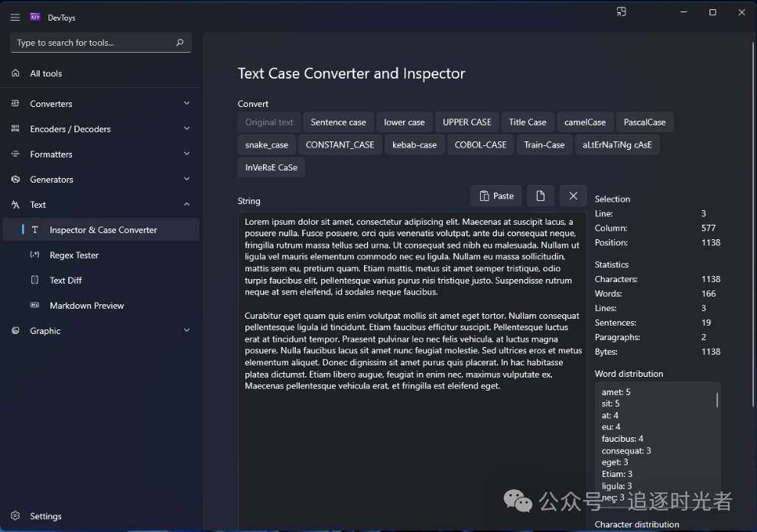Convert to kebab-case
Viewport: 757px width, 532px height.
click(414, 144)
